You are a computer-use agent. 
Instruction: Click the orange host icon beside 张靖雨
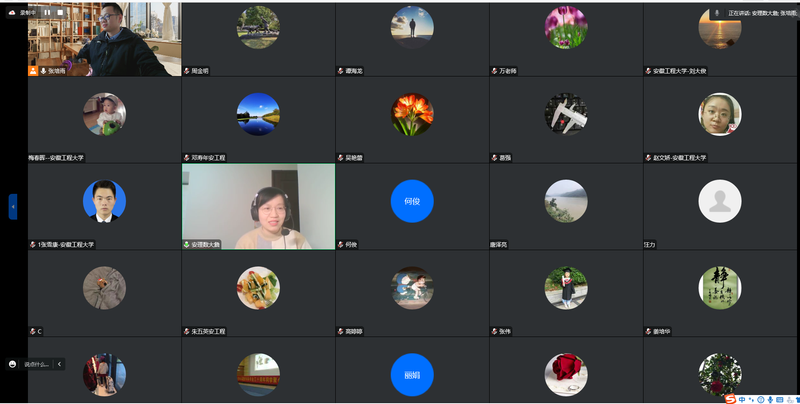click(x=33, y=71)
